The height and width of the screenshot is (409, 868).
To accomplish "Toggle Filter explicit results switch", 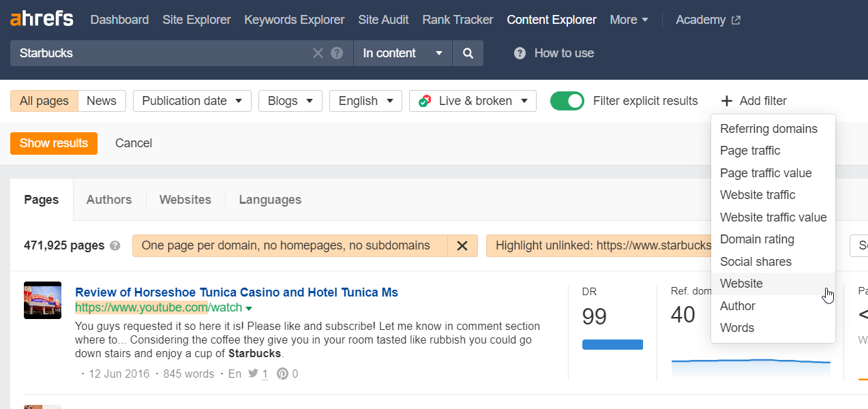I will (567, 101).
